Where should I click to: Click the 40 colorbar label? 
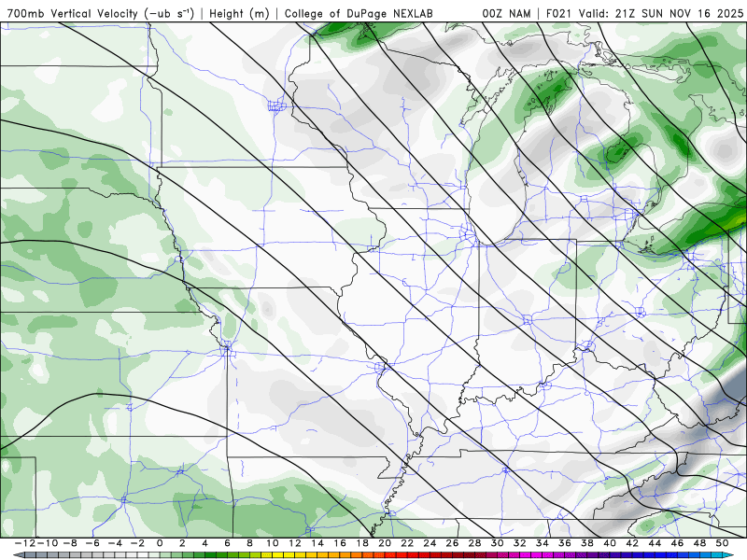click(610, 543)
